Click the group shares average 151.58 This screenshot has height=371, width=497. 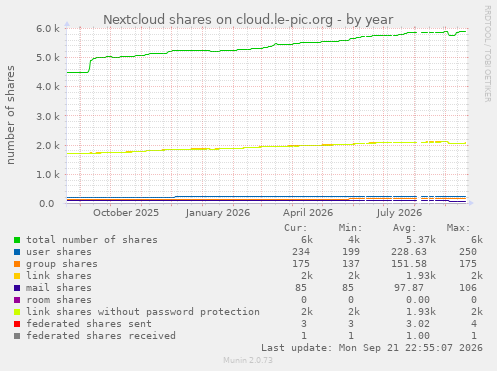tap(409, 264)
